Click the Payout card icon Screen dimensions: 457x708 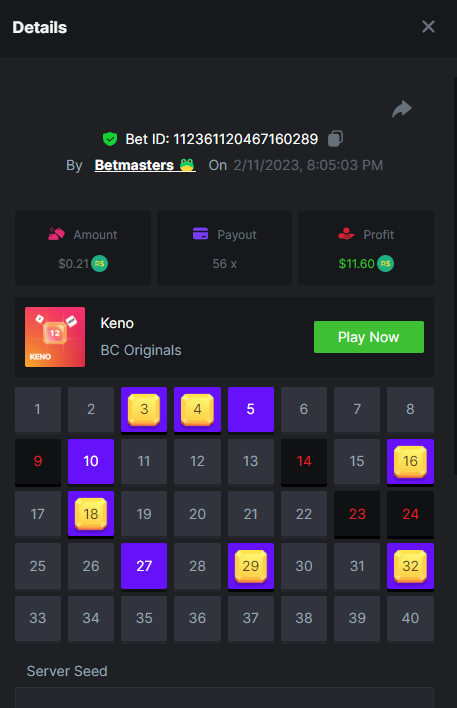point(201,233)
